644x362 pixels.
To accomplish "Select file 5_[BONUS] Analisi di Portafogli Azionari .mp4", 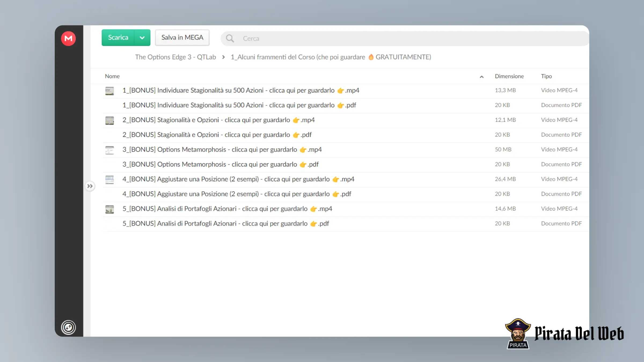I will tap(227, 209).
